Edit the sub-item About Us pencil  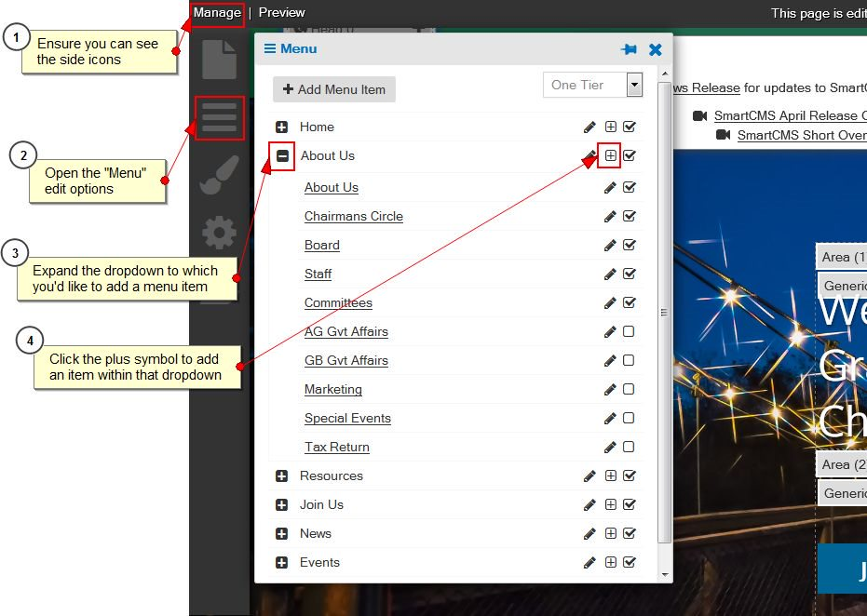(x=610, y=188)
